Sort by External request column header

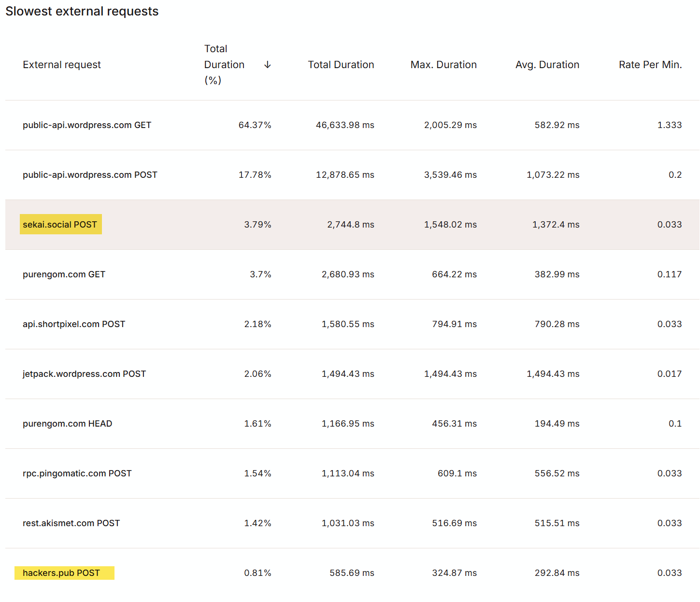point(62,65)
